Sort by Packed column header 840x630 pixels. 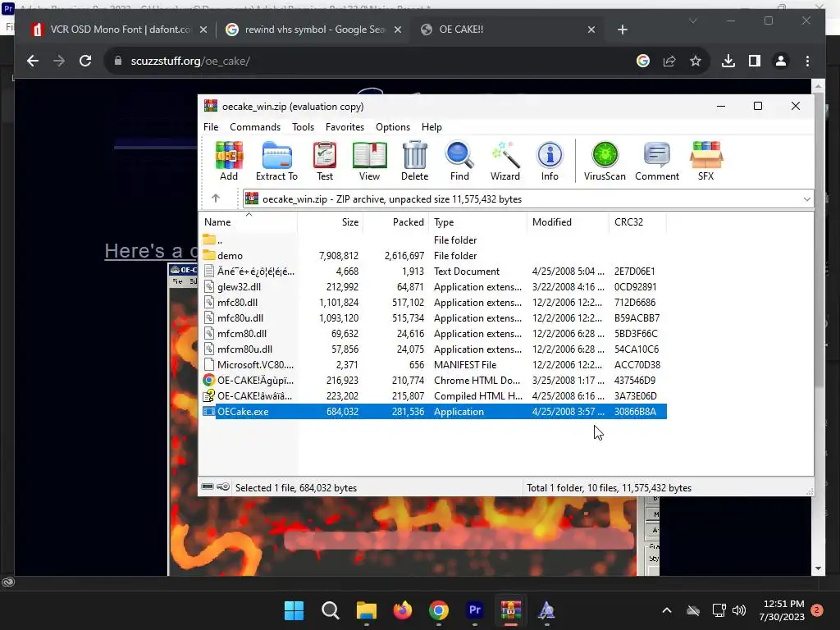point(396,221)
